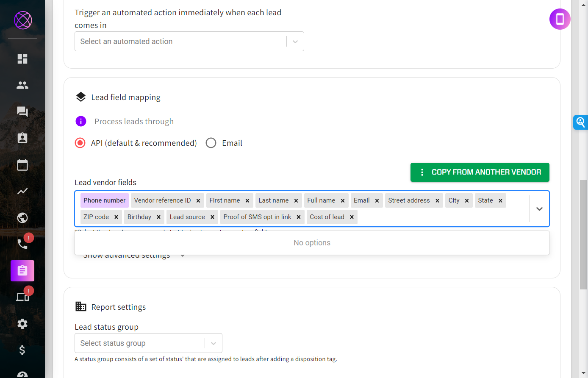Remove the Birthday field tag

tap(158, 217)
